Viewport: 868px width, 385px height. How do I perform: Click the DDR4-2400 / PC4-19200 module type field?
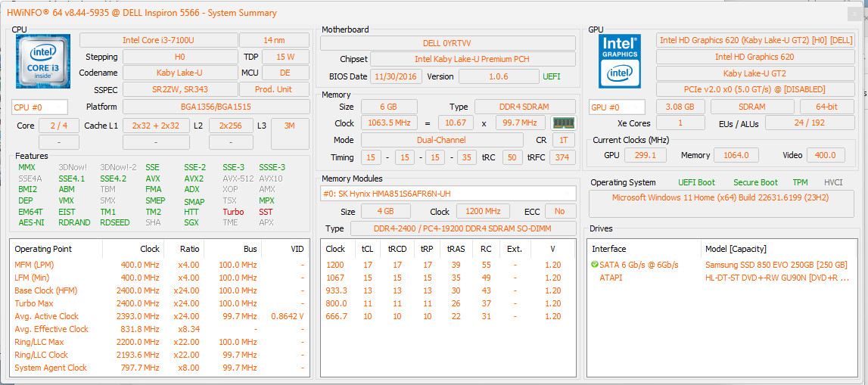tap(463, 228)
